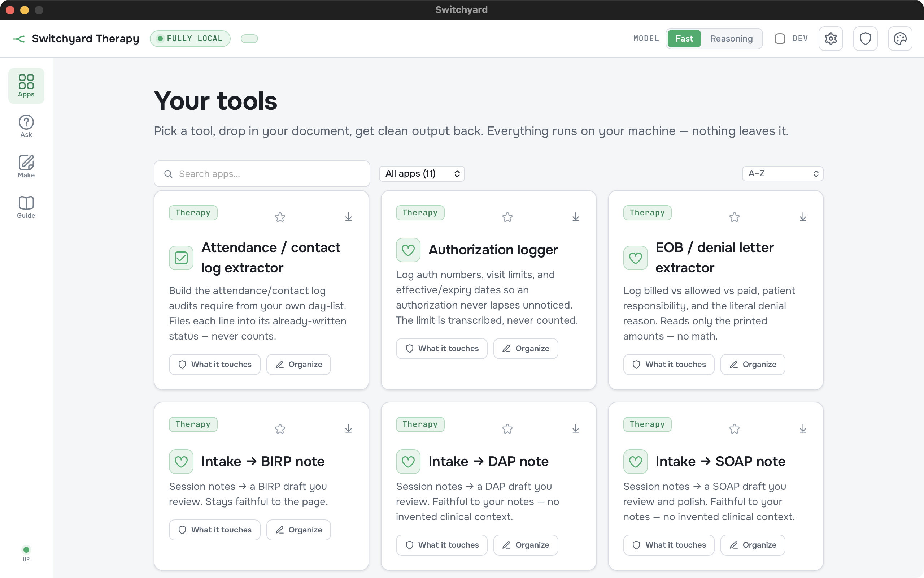The width and height of the screenshot is (924, 578).
Task: Enable the DEV checkbox
Action: (x=780, y=39)
